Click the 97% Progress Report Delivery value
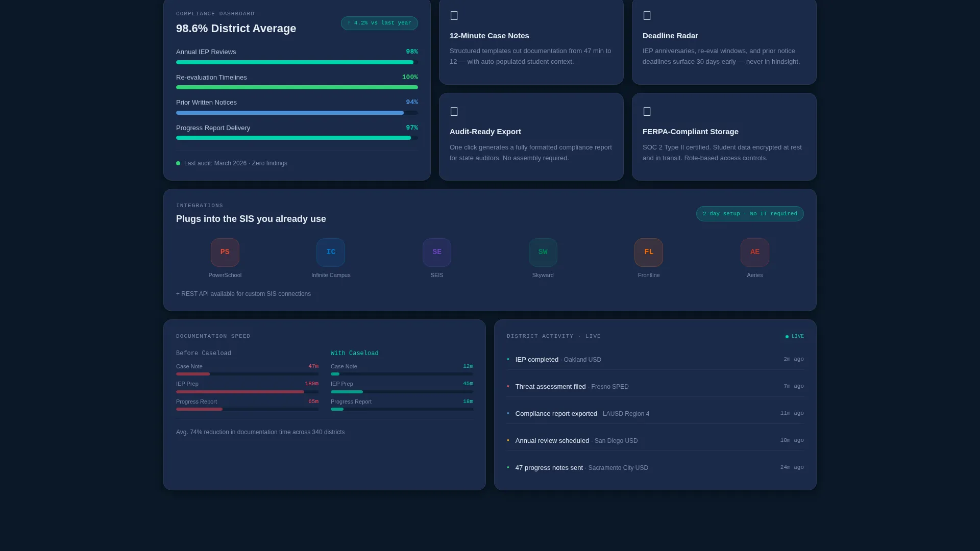This screenshot has height=551, width=980. coord(412,128)
